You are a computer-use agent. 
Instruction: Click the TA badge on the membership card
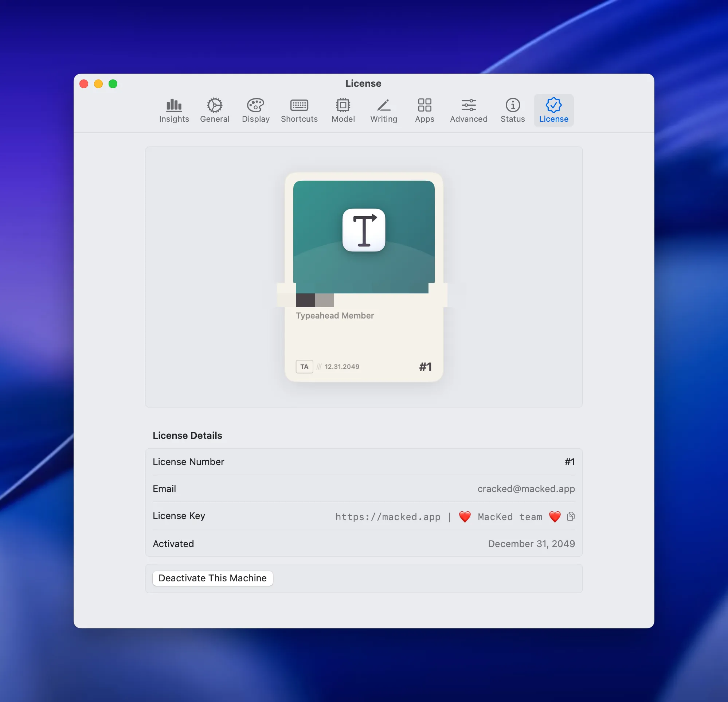pos(304,366)
